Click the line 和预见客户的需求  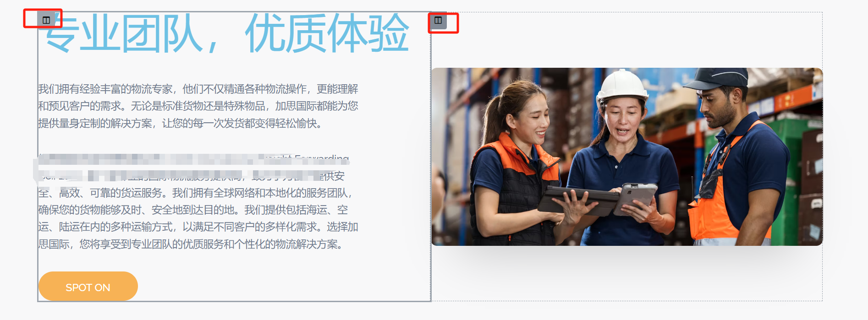click(x=198, y=106)
